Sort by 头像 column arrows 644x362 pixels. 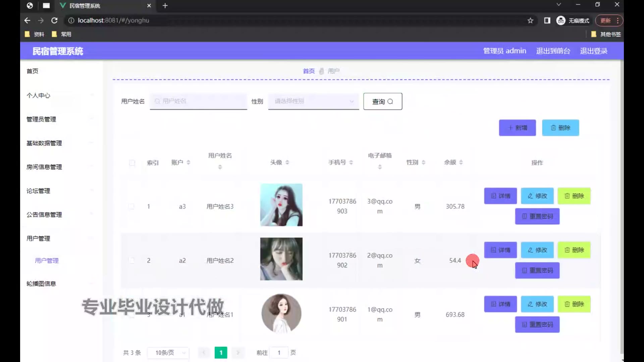tap(287, 162)
